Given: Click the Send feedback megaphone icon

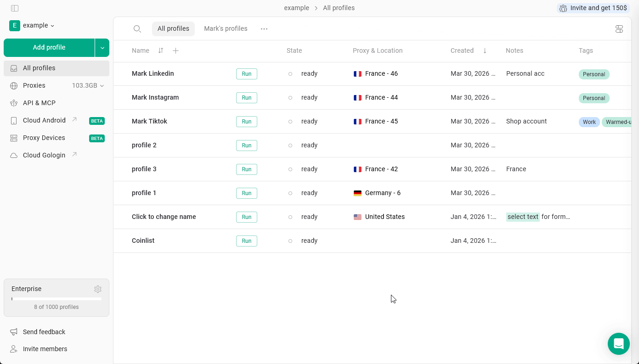Looking at the screenshot, I should click(x=14, y=332).
